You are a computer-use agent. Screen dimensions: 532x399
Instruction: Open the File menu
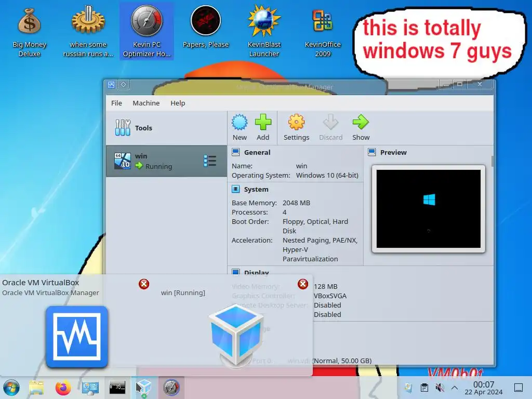click(x=116, y=103)
